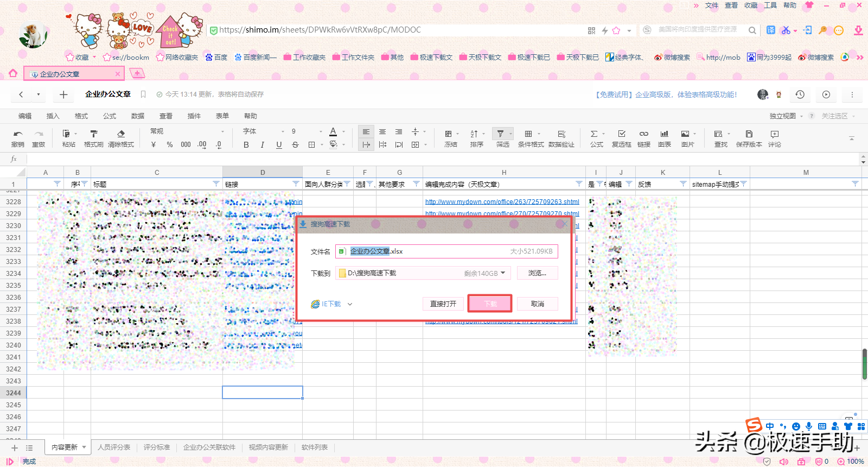
Task: Open the 编辑 menu
Action: 25,116
